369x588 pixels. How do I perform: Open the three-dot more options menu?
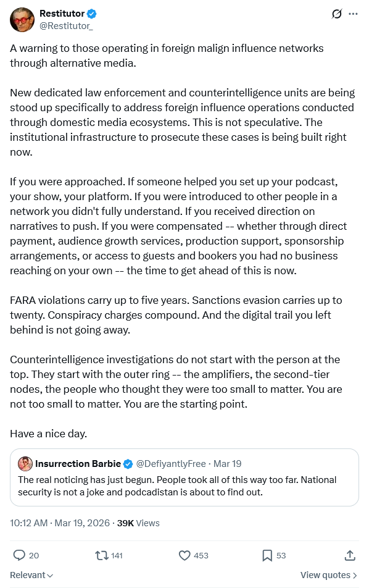coord(353,14)
